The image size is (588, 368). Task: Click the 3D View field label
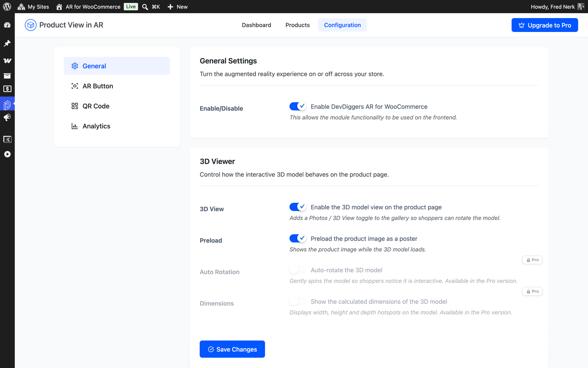point(212,209)
